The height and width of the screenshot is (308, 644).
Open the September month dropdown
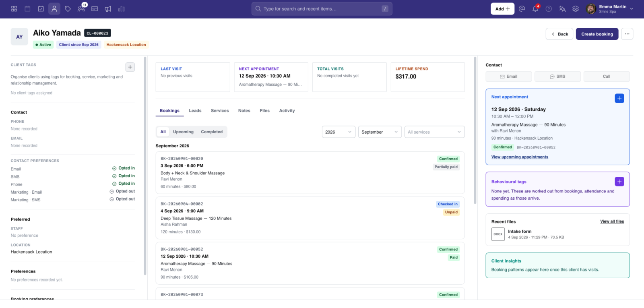point(380,132)
